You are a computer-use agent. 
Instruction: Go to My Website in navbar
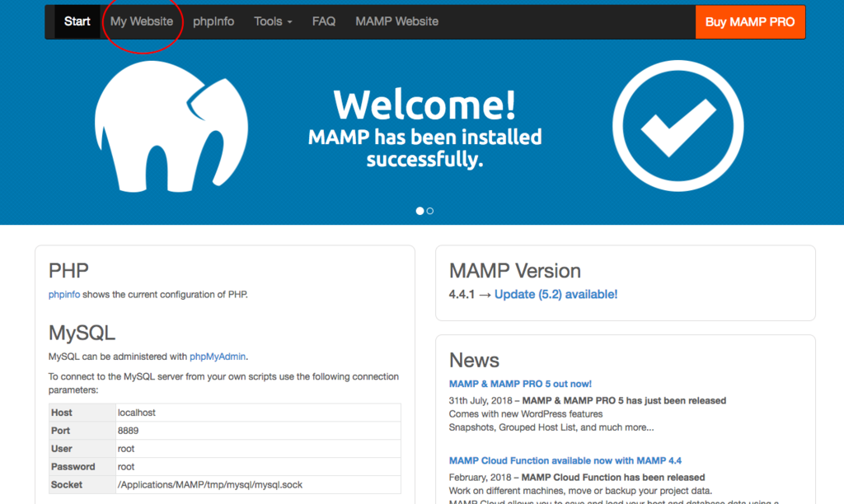[x=142, y=21]
